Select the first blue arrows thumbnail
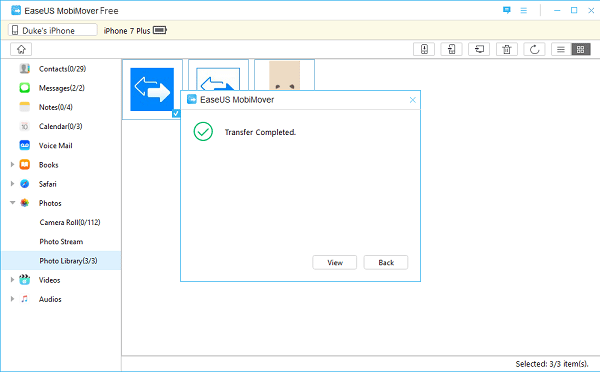 pos(152,89)
